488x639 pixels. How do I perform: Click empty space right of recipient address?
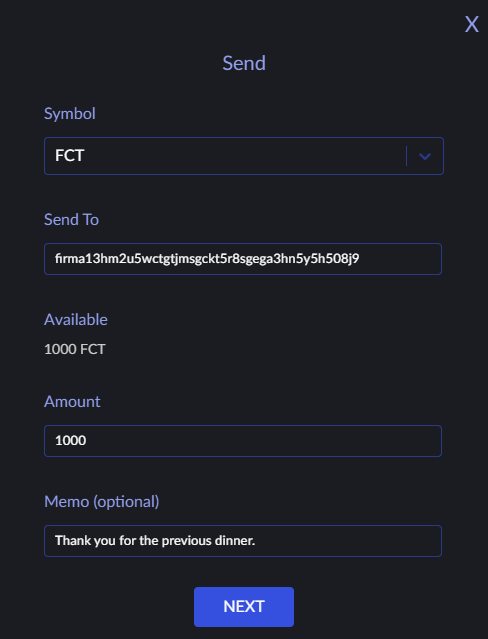point(400,259)
